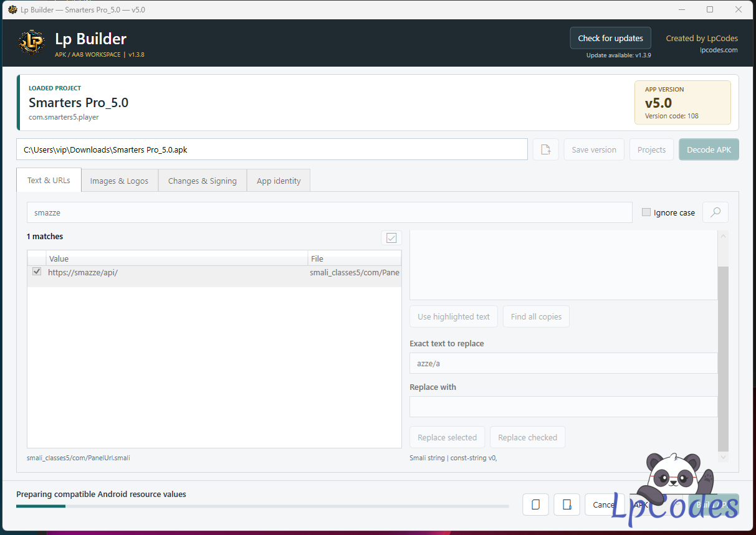Click the Save version button
Image resolution: width=756 pixels, height=535 pixels.
pyautogui.click(x=594, y=149)
